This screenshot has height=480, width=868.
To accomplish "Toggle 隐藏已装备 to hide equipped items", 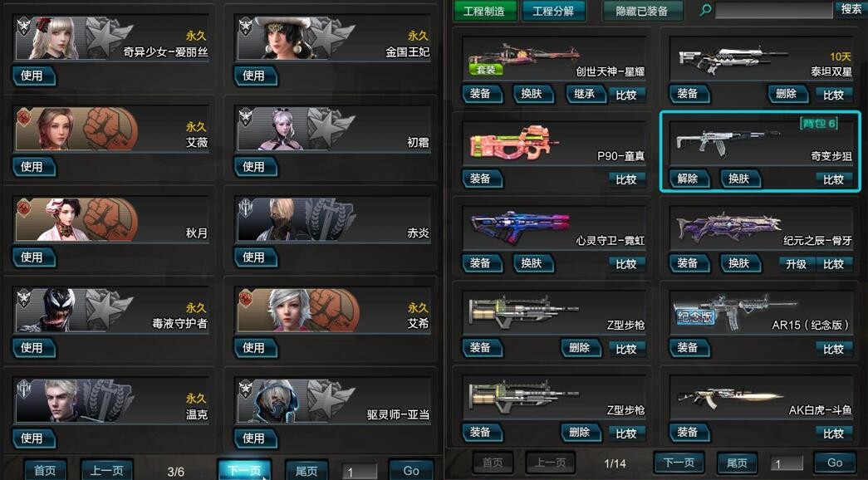I will [x=642, y=11].
